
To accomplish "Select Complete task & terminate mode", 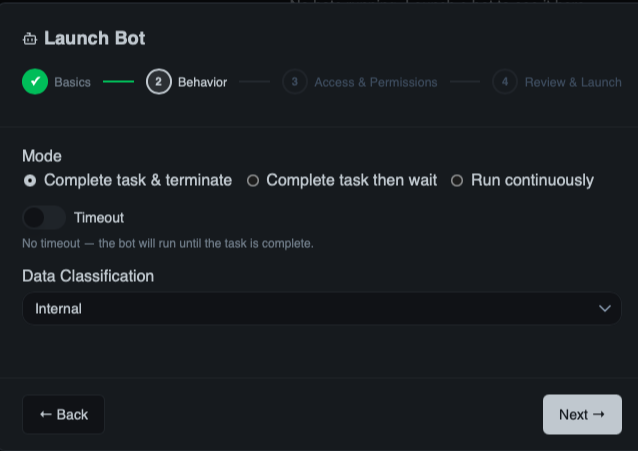I will tap(30, 180).
